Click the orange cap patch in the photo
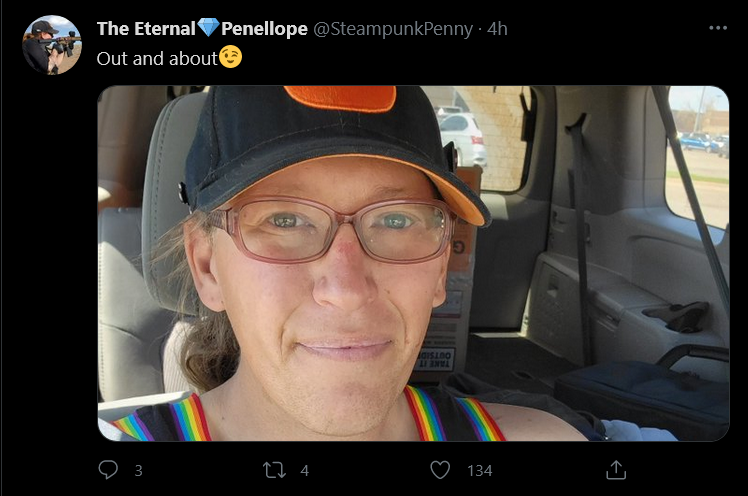 click(341, 98)
